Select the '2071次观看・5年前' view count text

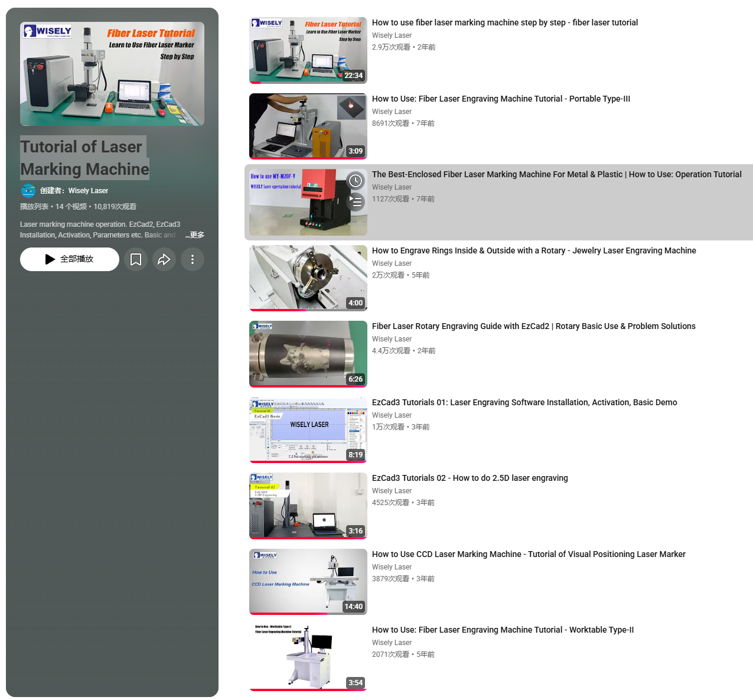tap(403, 655)
